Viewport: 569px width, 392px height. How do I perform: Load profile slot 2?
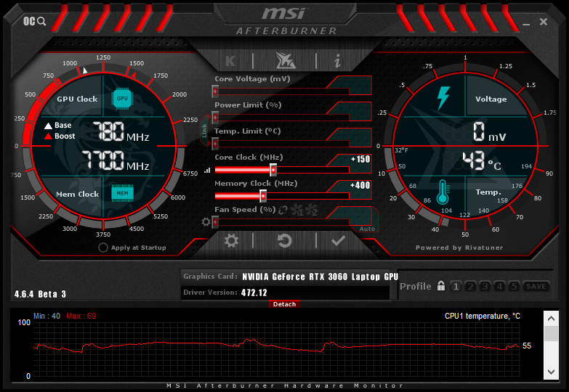coord(470,287)
